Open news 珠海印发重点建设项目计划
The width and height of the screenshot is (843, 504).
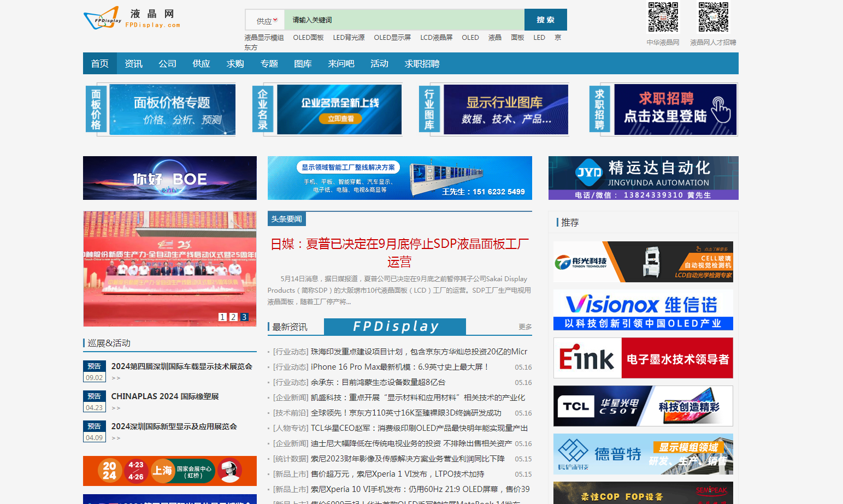coord(419,352)
